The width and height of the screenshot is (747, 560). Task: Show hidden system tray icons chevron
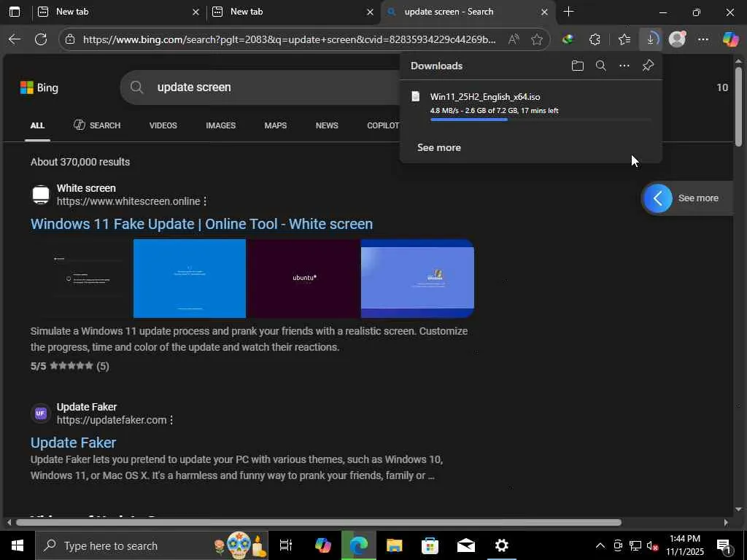pyautogui.click(x=600, y=545)
